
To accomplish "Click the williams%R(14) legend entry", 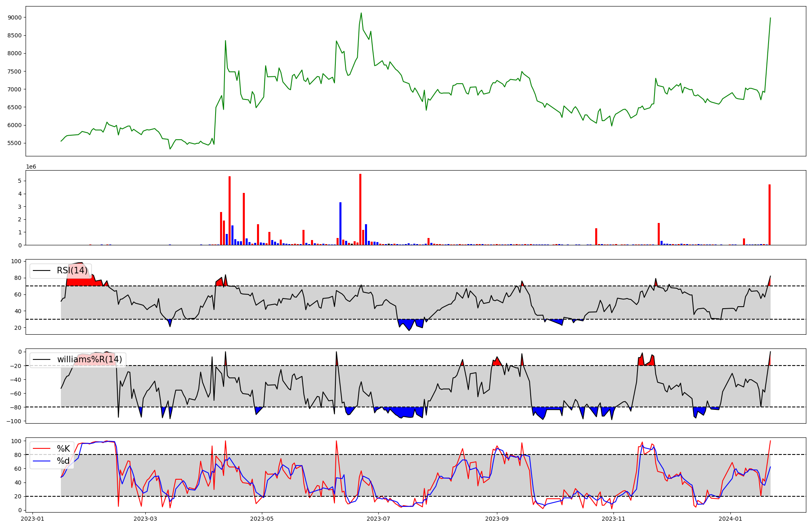I will coord(89,359).
